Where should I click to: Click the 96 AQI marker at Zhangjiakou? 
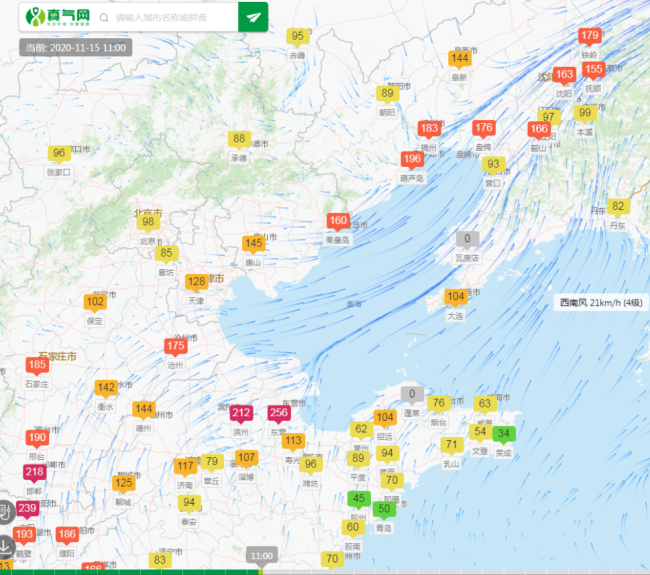coord(59,153)
